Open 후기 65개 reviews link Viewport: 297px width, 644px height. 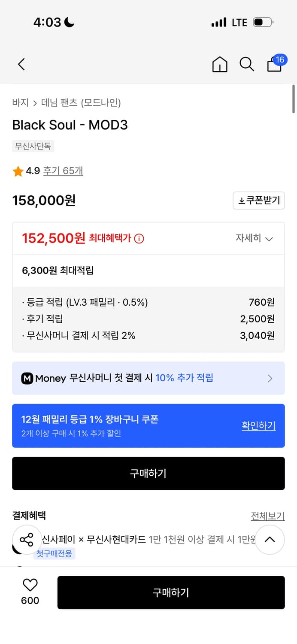click(x=63, y=171)
